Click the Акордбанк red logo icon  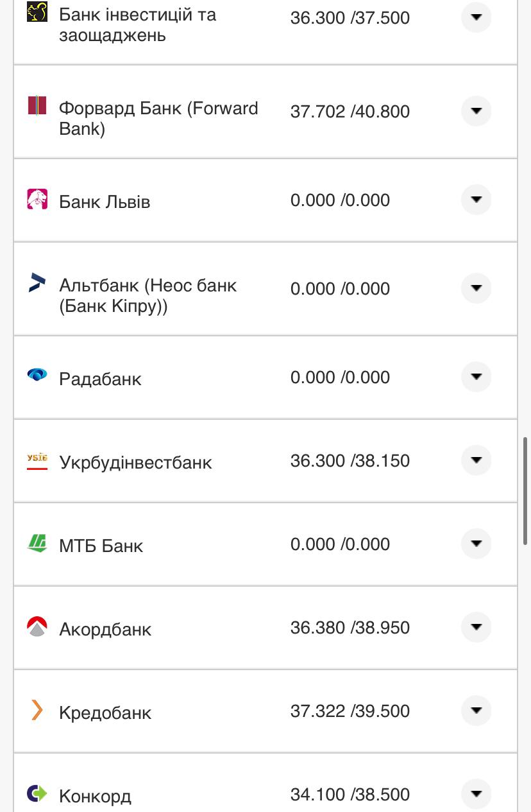(x=37, y=626)
